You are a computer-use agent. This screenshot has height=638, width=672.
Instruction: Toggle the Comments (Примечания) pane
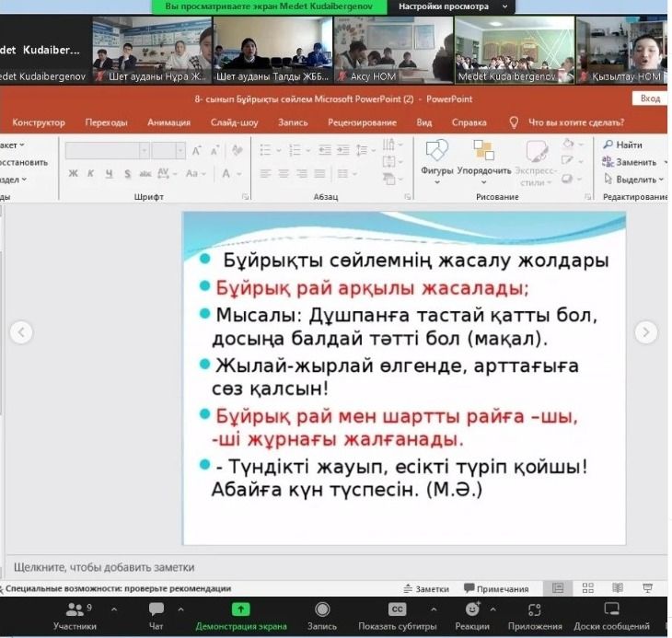click(496, 589)
